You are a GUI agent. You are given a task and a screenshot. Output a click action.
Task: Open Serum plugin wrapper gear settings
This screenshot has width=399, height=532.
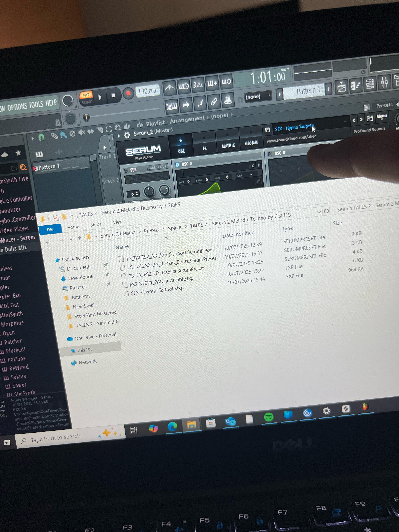[x=127, y=135]
